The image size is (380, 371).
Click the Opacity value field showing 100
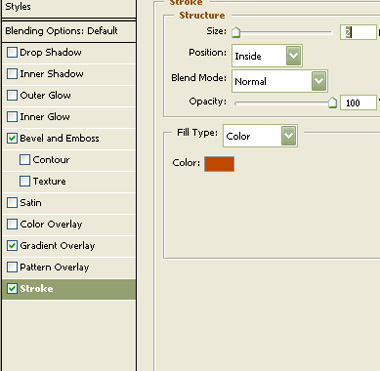pyautogui.click(x=358, y=103)
